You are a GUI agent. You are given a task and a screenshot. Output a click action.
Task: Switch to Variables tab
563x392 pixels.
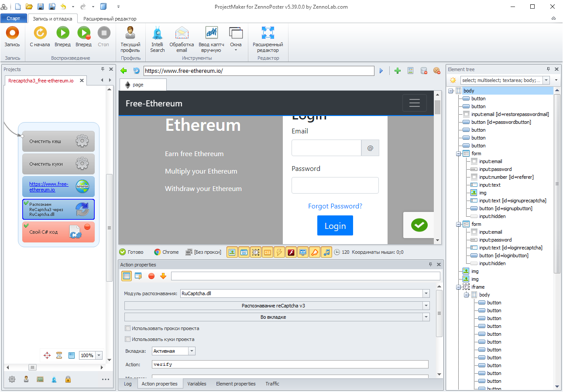pyautogui.click(x=197, y=384)
